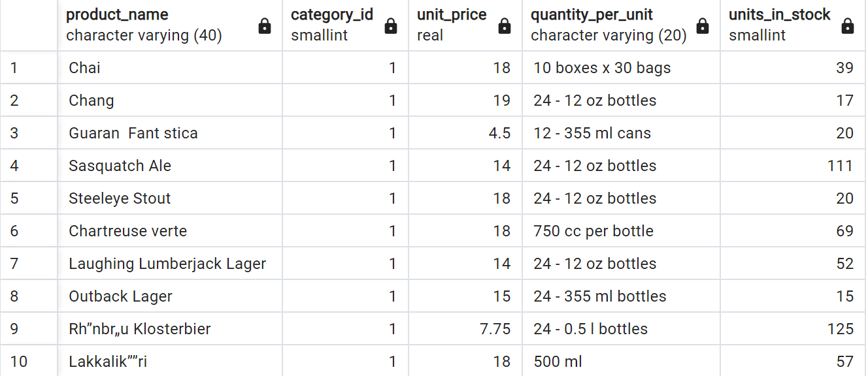Viewport: 868px width, 376px height.
Task: Select the product_name column header
Action: coord(170,25)
